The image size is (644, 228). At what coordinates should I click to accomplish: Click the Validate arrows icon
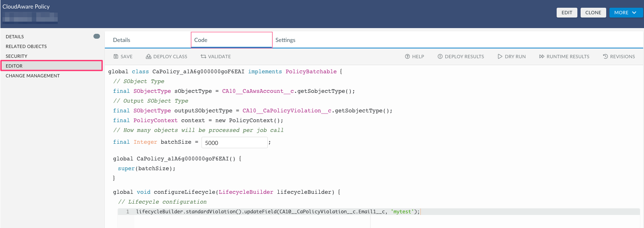pos(203,57)
